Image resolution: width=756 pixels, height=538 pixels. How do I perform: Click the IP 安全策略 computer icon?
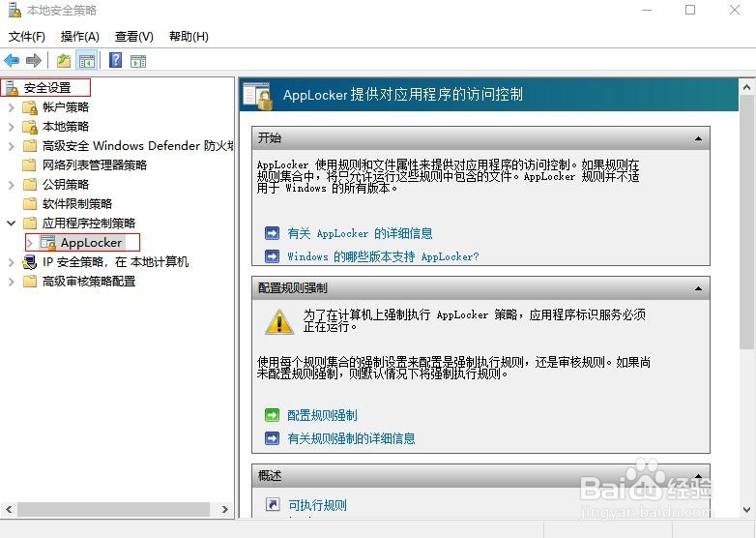click(29, 262)
